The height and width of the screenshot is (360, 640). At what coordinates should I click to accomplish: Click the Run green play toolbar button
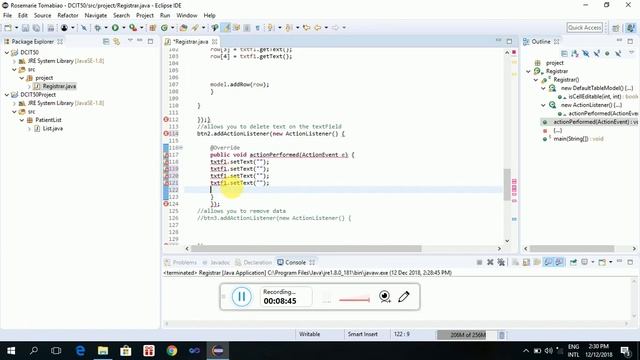click(116, 28)
